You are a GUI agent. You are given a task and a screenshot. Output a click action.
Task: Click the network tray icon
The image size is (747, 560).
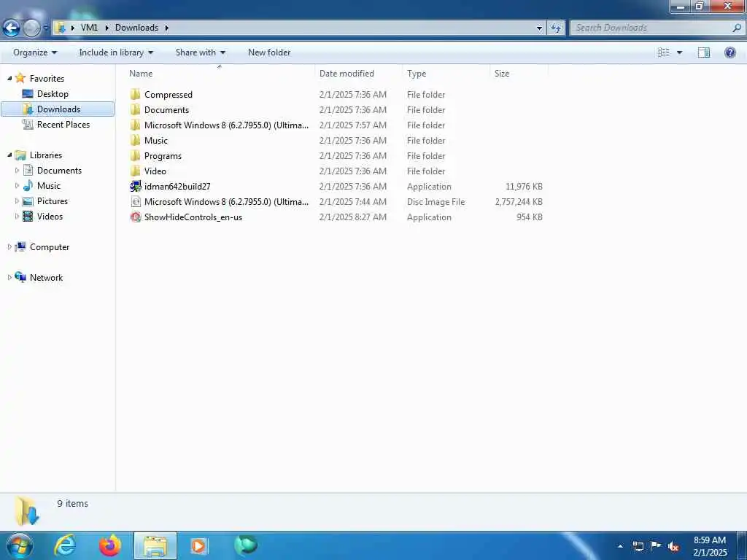638,546
